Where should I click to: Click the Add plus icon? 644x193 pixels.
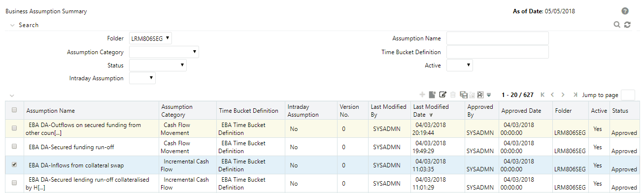422,95
